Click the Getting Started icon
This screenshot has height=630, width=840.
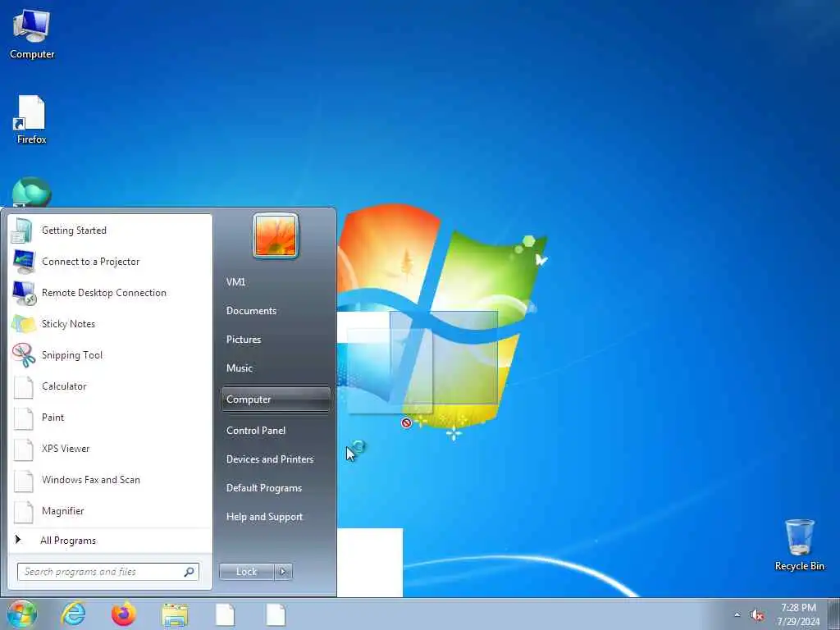point(22,231)
